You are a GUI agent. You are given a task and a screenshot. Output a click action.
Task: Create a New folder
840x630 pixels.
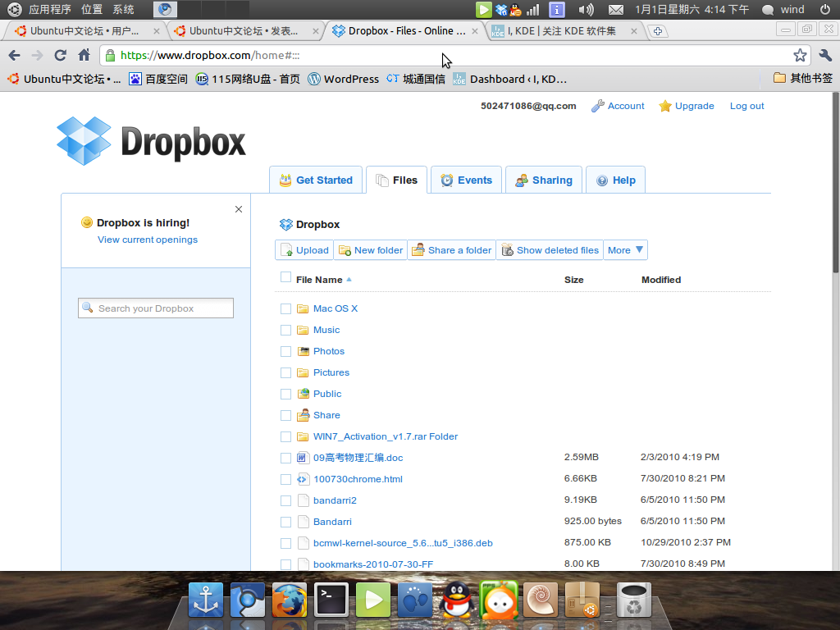point(371,250)
